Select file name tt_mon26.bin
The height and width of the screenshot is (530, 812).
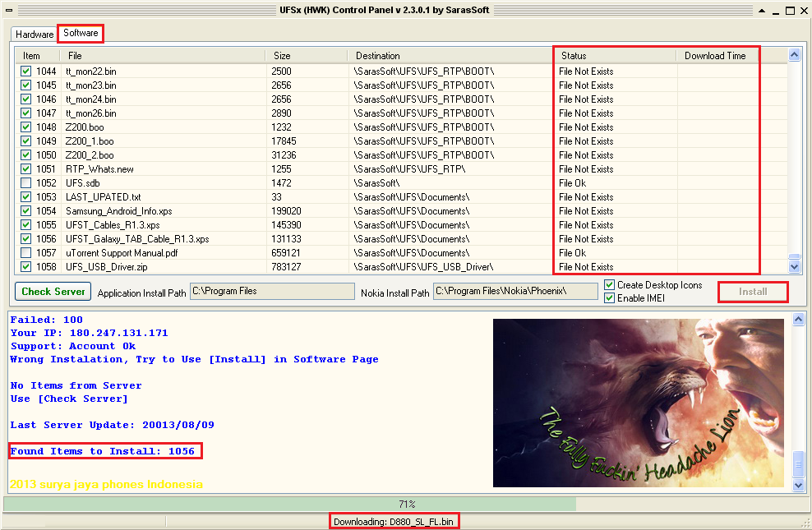(90, 113)
